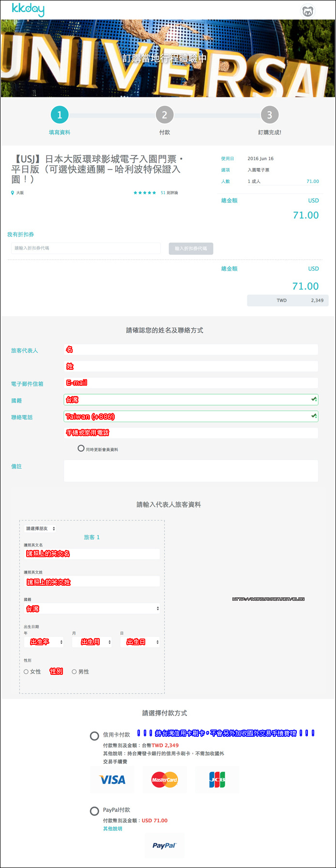Image resolution: width=336 pixels, height=868 pixels.
Task: Open the phone country code dropdown
Action: [191, 416]
